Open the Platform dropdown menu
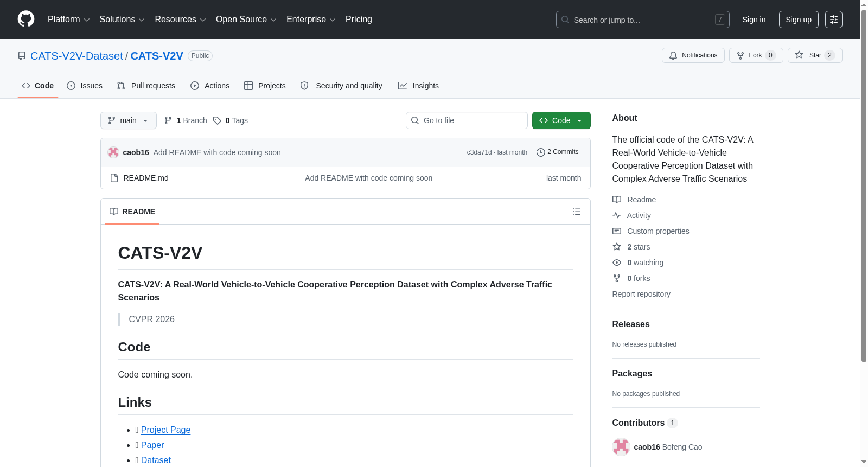 68,20
